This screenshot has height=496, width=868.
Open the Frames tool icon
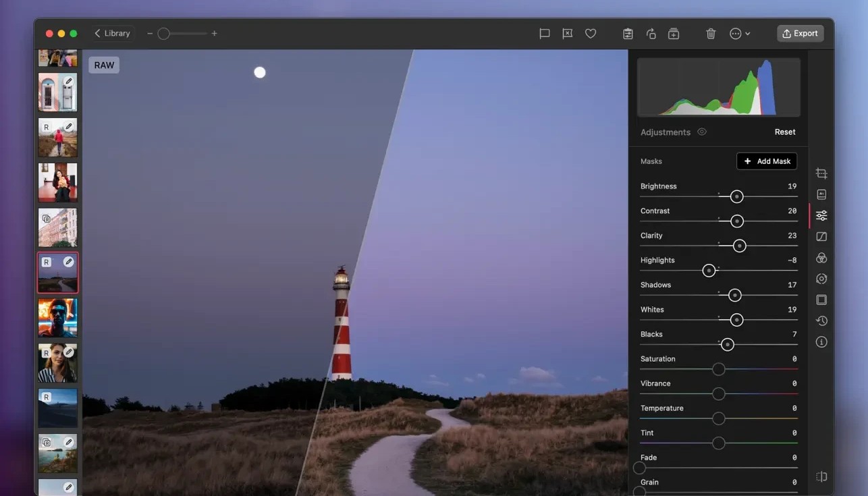[x=821, y=300]
